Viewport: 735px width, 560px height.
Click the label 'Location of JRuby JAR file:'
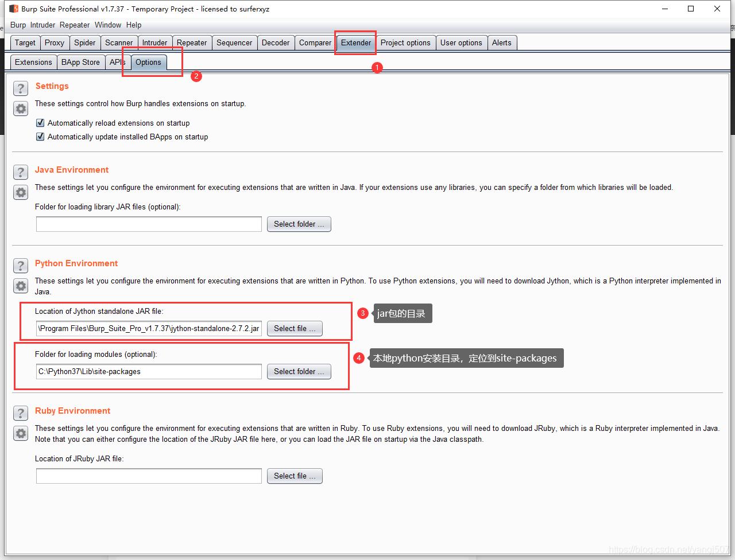click(x=79, y=458)
